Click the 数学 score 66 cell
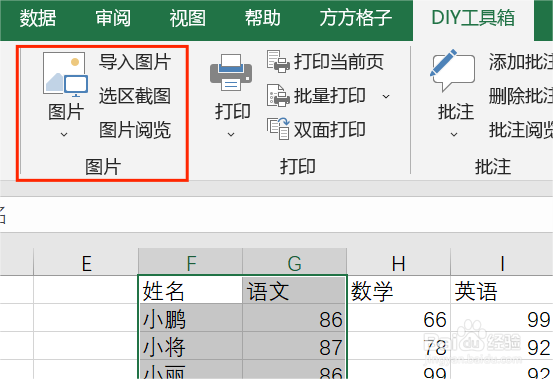Screen dimensions: 553x379 coord(399,318)
